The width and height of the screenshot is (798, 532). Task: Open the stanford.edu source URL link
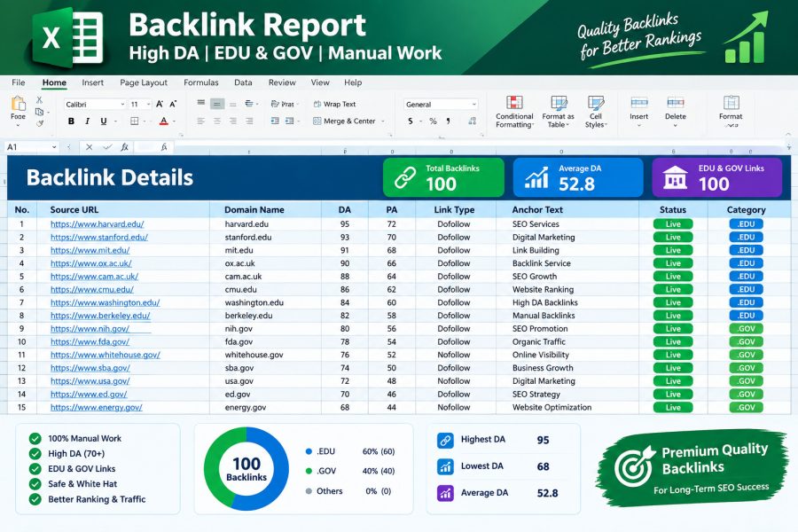coord(99,238)
